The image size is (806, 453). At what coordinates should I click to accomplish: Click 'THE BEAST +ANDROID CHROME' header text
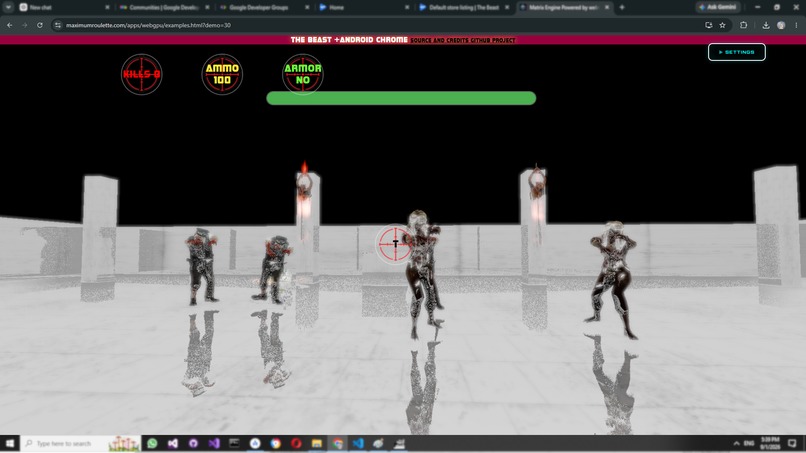point(349,40)
